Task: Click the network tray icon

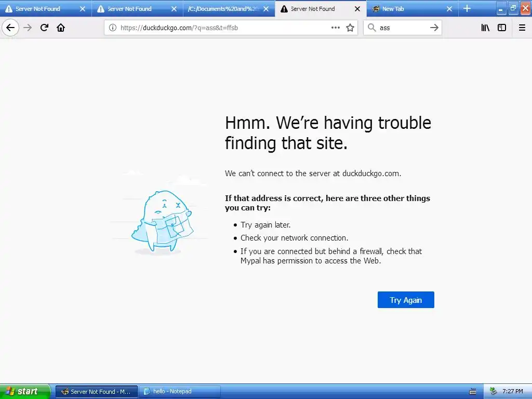Action: (x=493, y=392)
